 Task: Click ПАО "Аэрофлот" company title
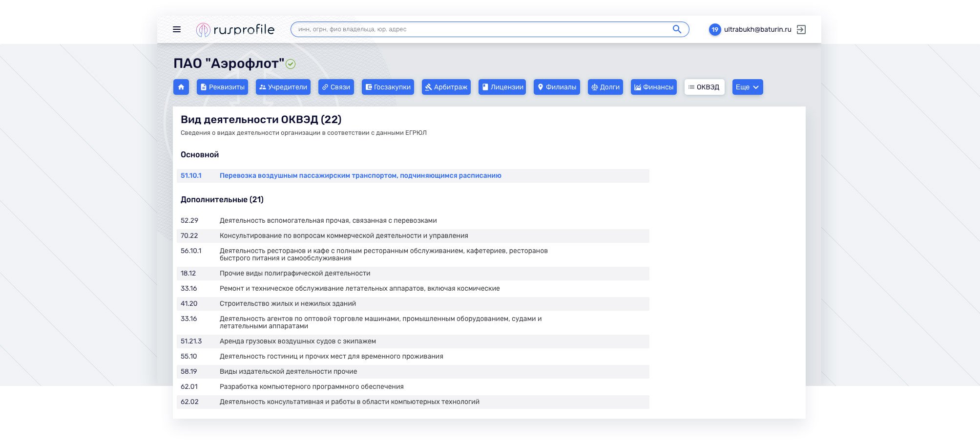click(x=229, y=64)
